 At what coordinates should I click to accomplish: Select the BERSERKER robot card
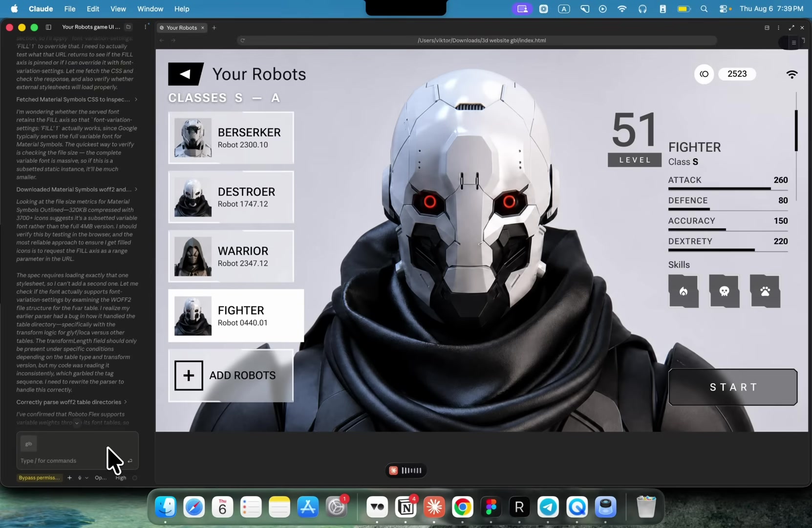click(x=231, y=138)
